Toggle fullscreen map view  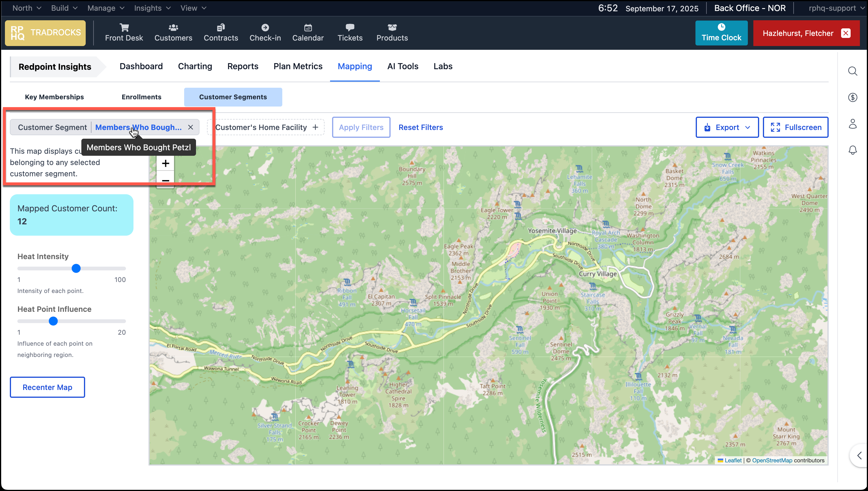click(x=795, y=127)
